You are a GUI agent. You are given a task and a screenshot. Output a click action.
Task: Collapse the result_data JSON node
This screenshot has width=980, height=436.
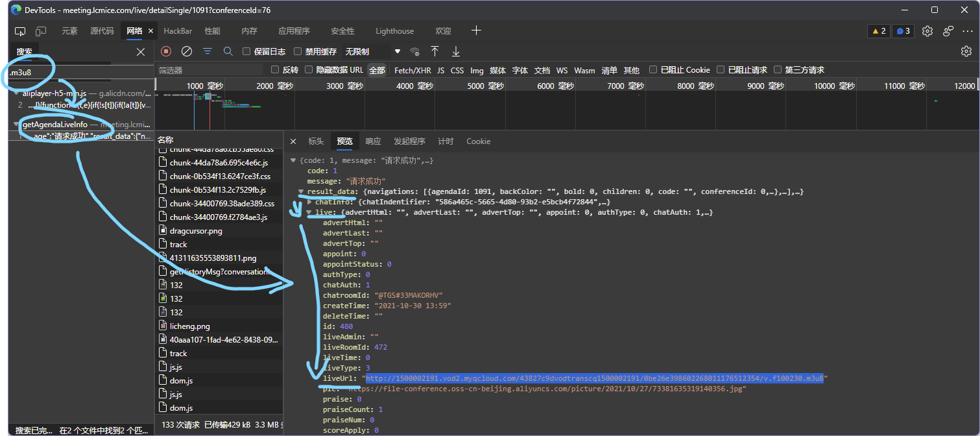click(302, 192)
